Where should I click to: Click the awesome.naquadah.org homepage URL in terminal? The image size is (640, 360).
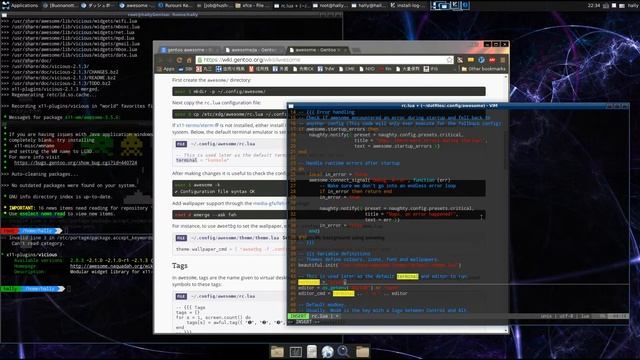(x=111, y=266)
